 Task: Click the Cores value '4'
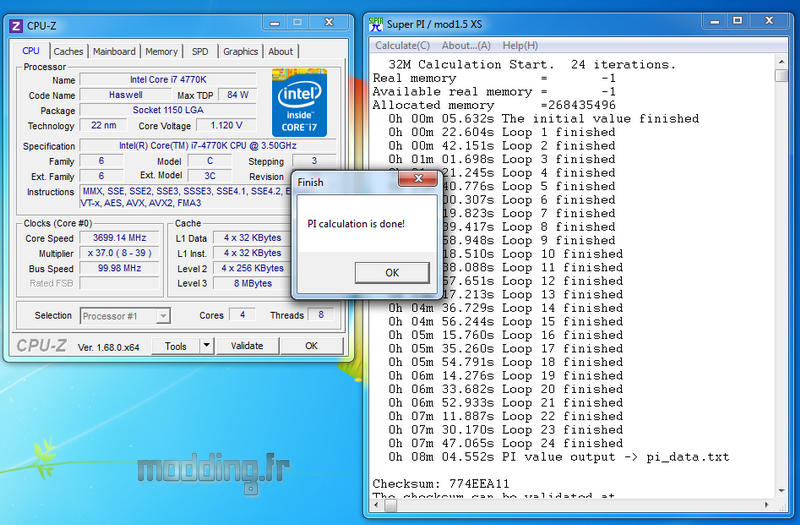coord(242,315)
